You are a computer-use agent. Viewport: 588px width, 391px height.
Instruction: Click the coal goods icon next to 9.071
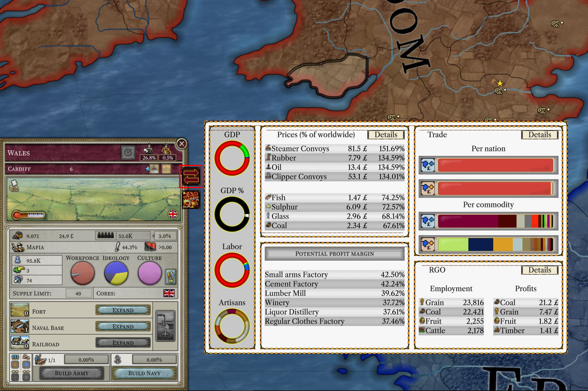coord(19,235)
